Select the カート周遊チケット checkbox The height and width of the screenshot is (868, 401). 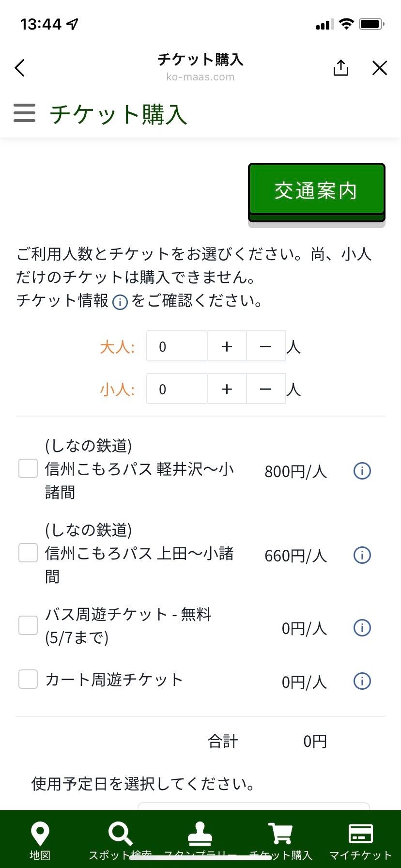pos(28,679)
